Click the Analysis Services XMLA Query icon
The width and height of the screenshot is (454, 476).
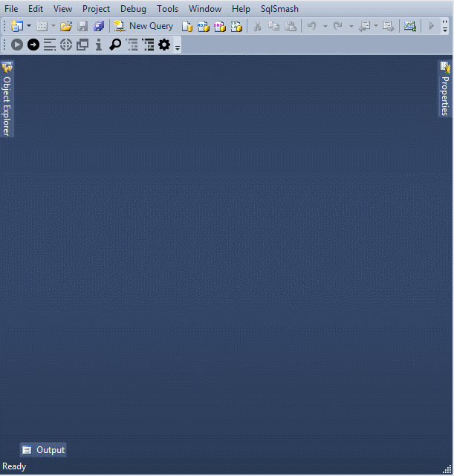[236, 27]
